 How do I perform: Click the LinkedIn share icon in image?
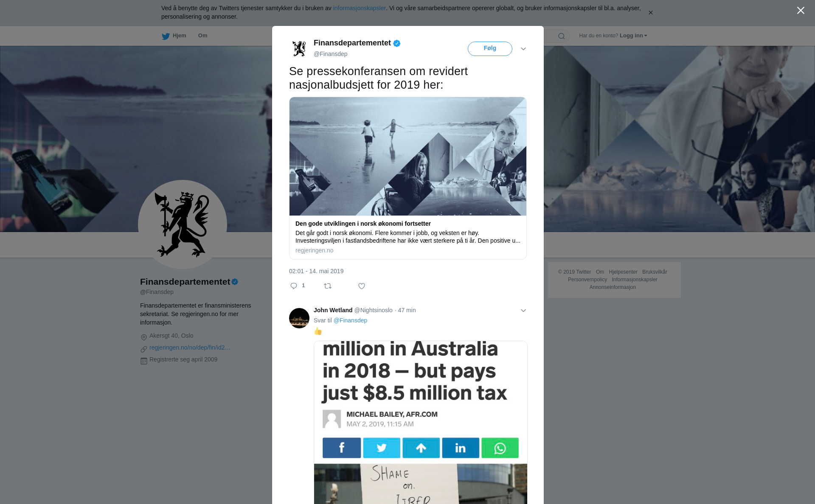point(461,448)
